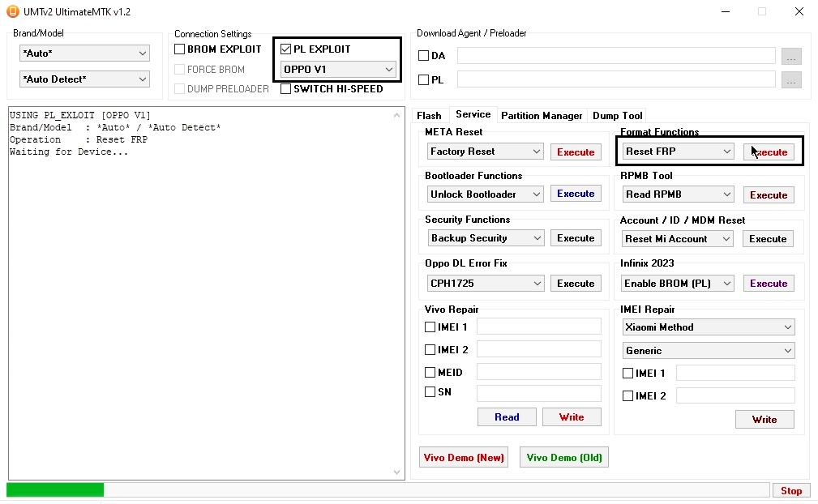Execute the META Reset function
Viewport: 818px width, 504px height.
pyautogui.click(x=576, y=152)
